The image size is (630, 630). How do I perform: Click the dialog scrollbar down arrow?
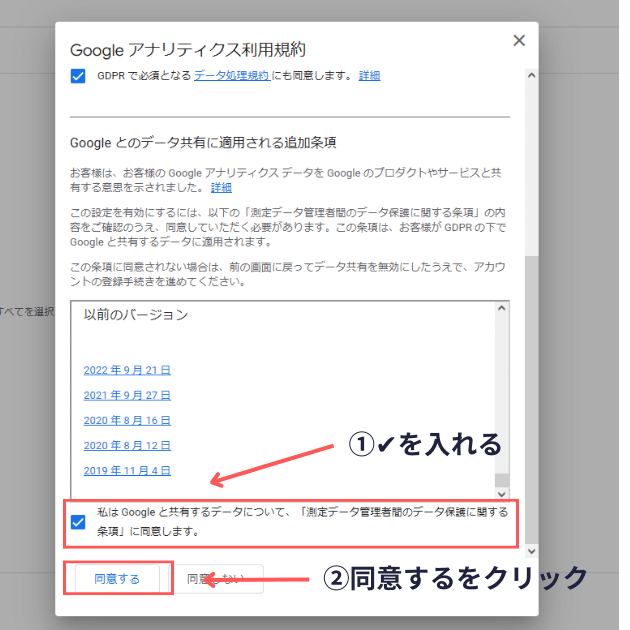(x=532, y=551)
